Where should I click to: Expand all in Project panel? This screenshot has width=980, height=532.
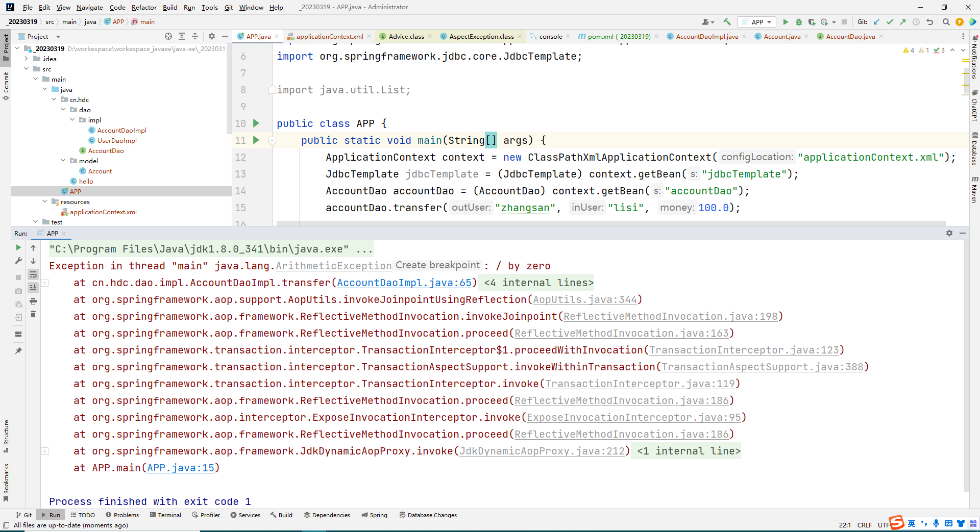182,36
